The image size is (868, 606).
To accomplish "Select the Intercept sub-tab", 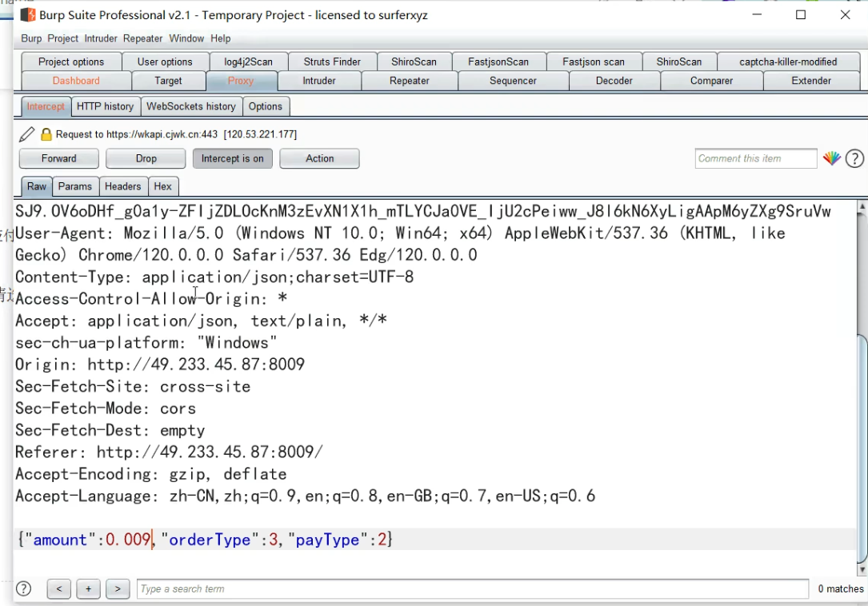I will click(46, 106).
